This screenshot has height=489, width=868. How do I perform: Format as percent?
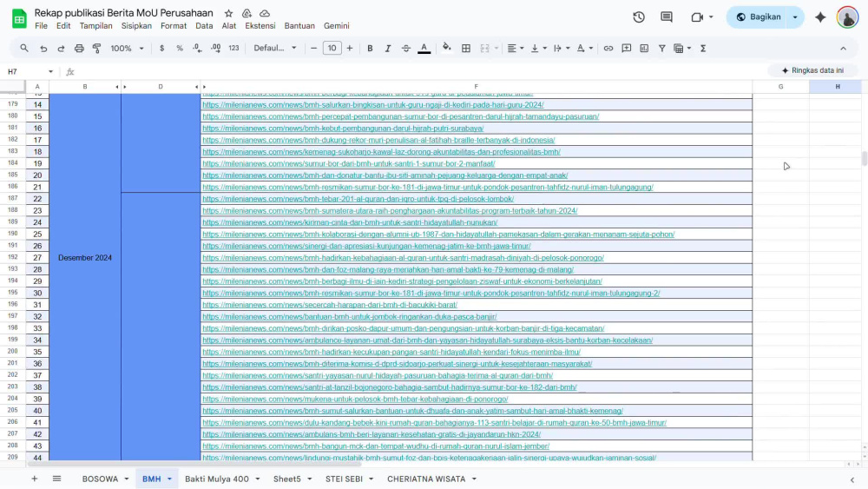(180, 48)
